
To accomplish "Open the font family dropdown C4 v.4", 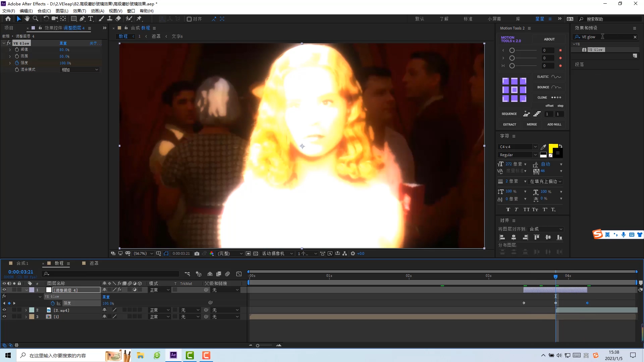I will pos(518,147).
